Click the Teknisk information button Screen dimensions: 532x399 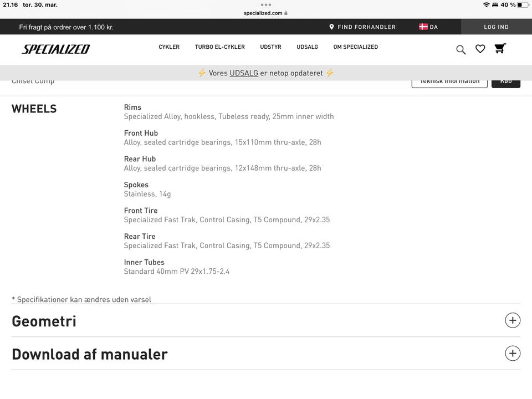tap(449, 84)
